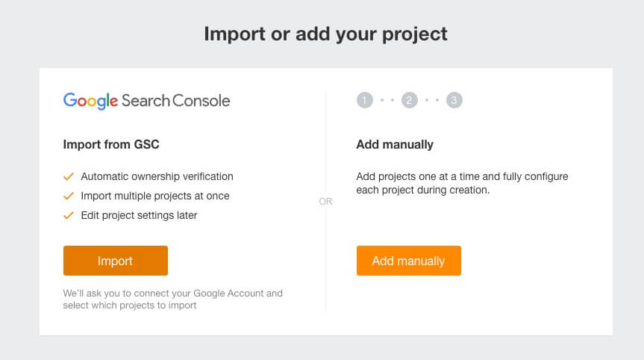Click checkmark beside Automatic ownership verification
The image size is (644, 360).
69,177
